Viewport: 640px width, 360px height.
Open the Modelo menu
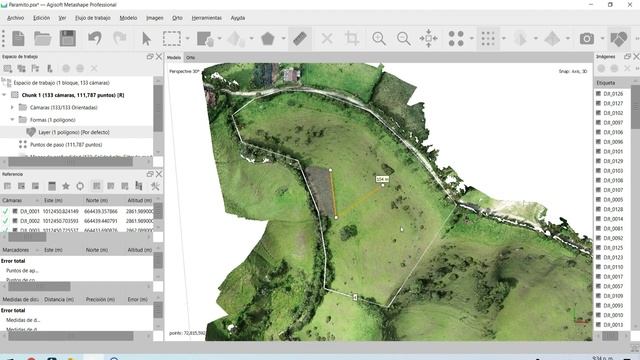(128, 18)
